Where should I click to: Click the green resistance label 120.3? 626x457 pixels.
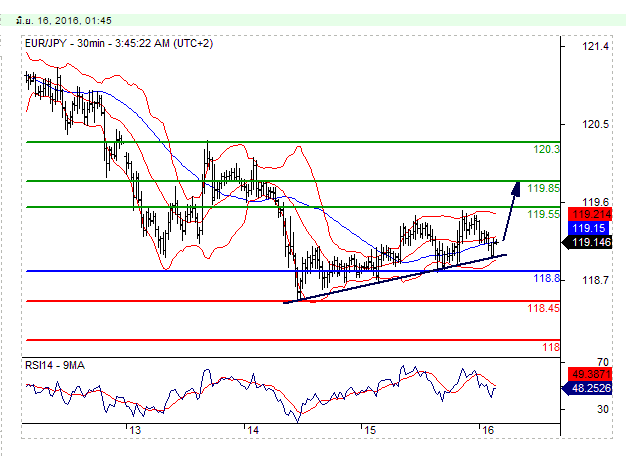coord(547,149)
